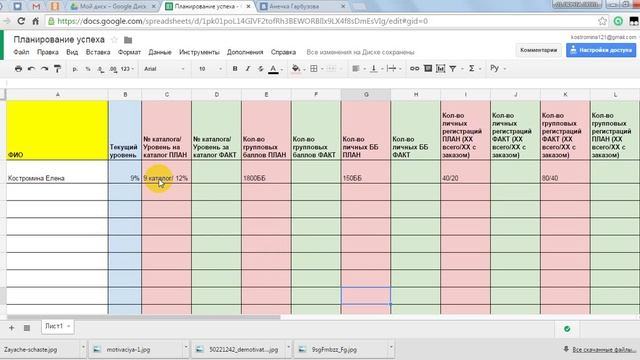Open the Справка menu

point(283,52)
